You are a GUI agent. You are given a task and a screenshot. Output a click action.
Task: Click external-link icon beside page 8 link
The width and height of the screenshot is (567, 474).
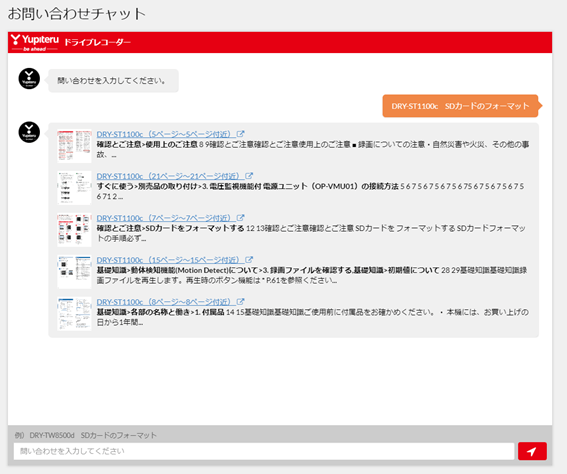[x=240, y=302]
